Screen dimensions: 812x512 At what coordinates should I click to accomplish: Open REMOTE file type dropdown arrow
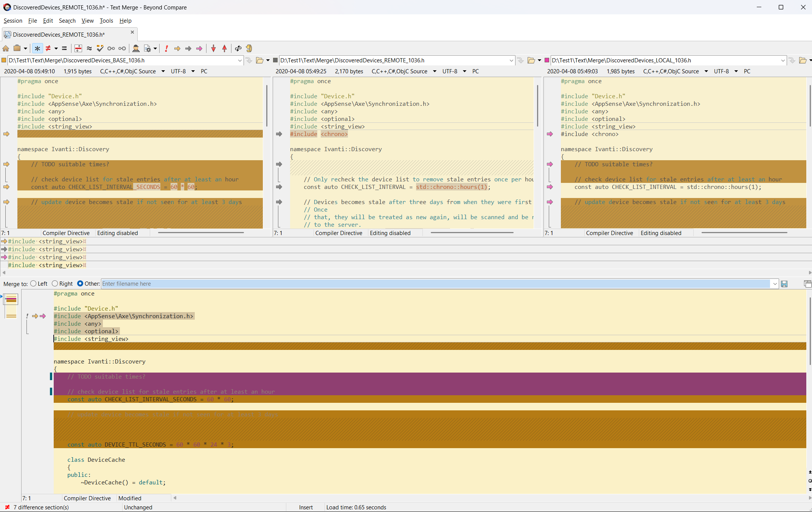[435, 71]
